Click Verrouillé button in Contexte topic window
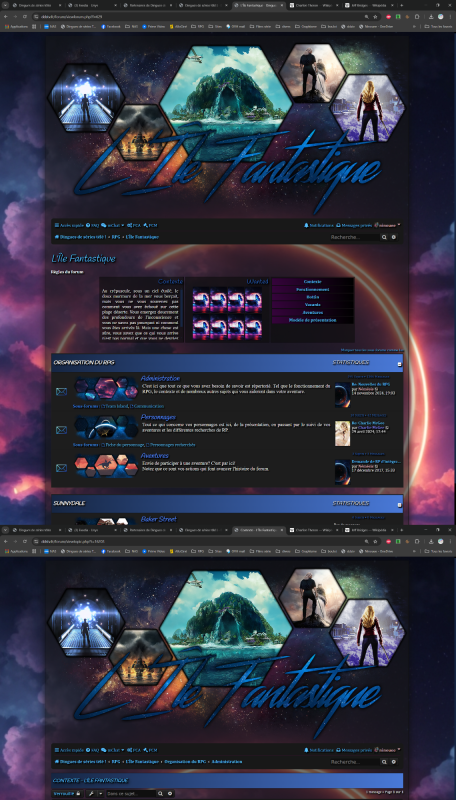 coord(67,793)
